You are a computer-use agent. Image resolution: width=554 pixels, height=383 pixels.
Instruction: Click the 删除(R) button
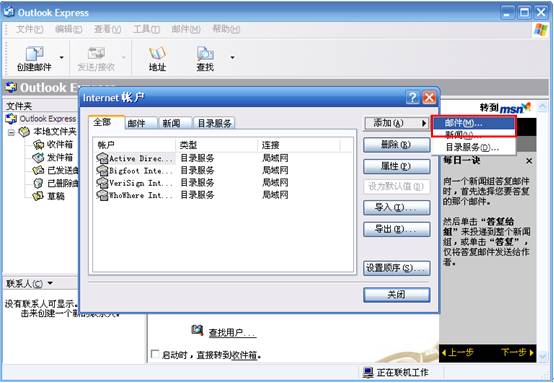396,145
